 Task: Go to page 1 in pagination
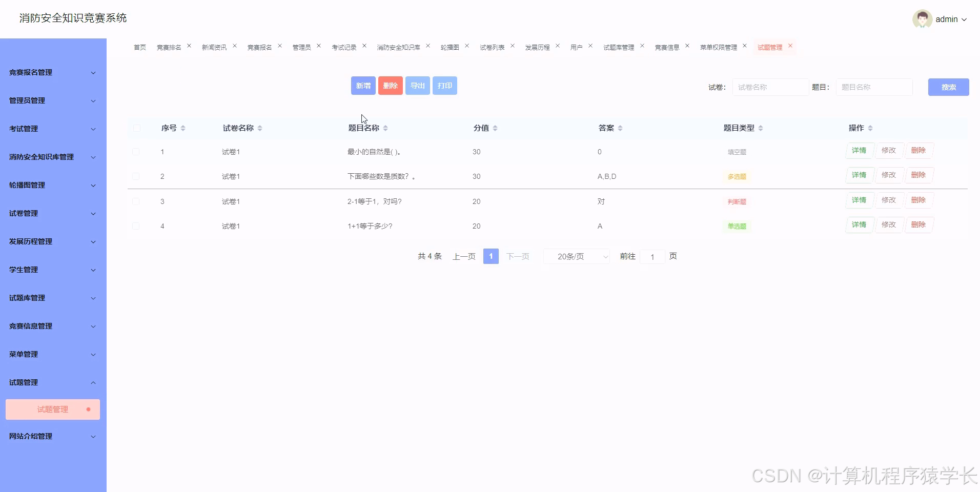(491, 256)
